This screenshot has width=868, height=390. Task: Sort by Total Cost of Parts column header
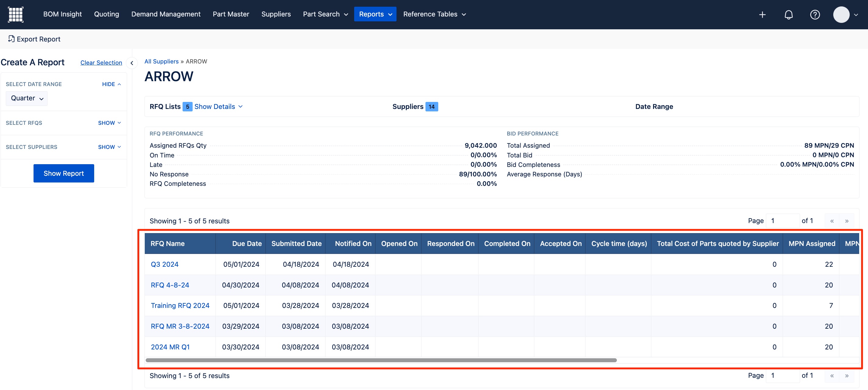(x=717, y=244)
